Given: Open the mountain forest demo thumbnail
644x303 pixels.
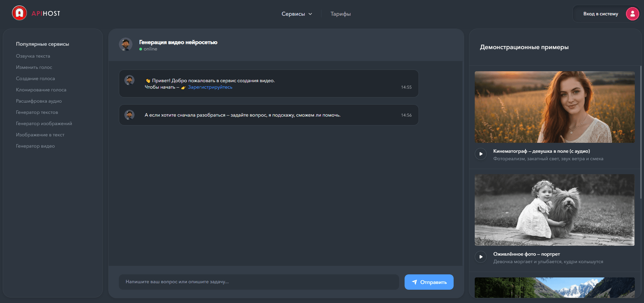Looking at the screenshot, I should click(554, 288).
